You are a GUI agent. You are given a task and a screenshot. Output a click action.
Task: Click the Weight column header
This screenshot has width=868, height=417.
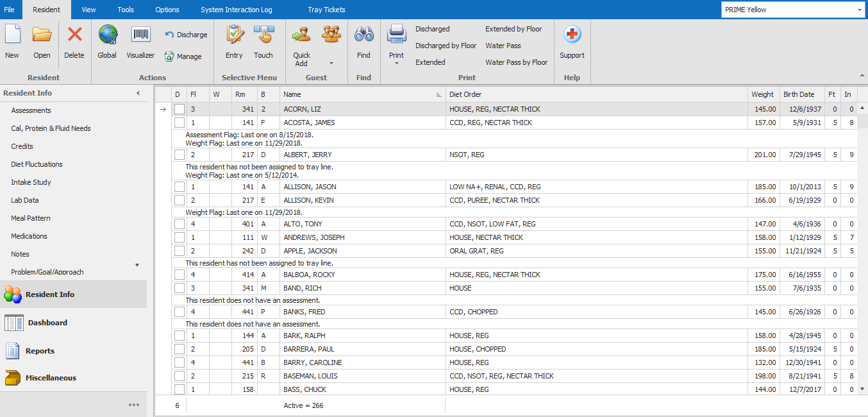[x=764, y=94]
